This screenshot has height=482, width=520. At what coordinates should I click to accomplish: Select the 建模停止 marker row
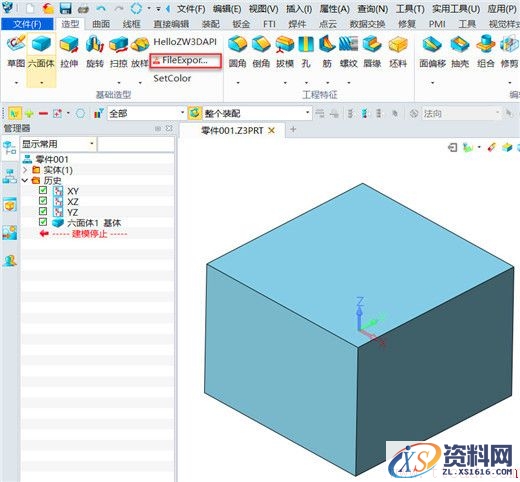pos(83,234)
